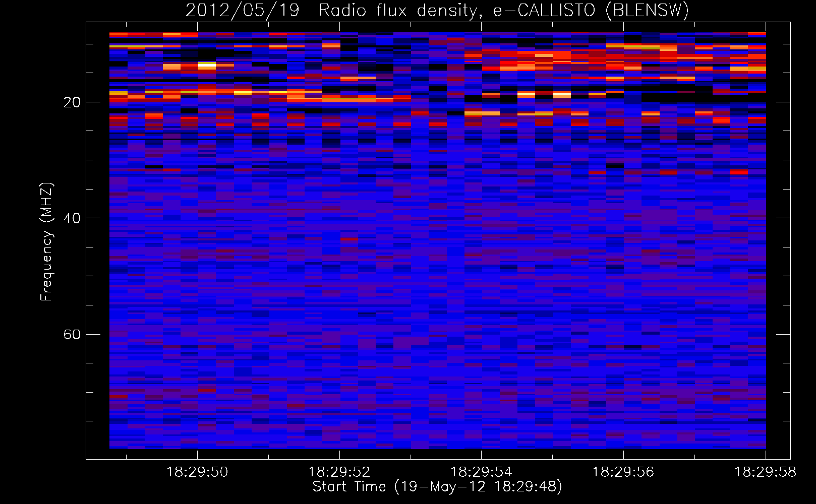The image size is (816, 504).
Task: Click the 'Start Time (19-May-12 18:29:48)' axis label
Action: pyautogui.click(x=437, y=487)
